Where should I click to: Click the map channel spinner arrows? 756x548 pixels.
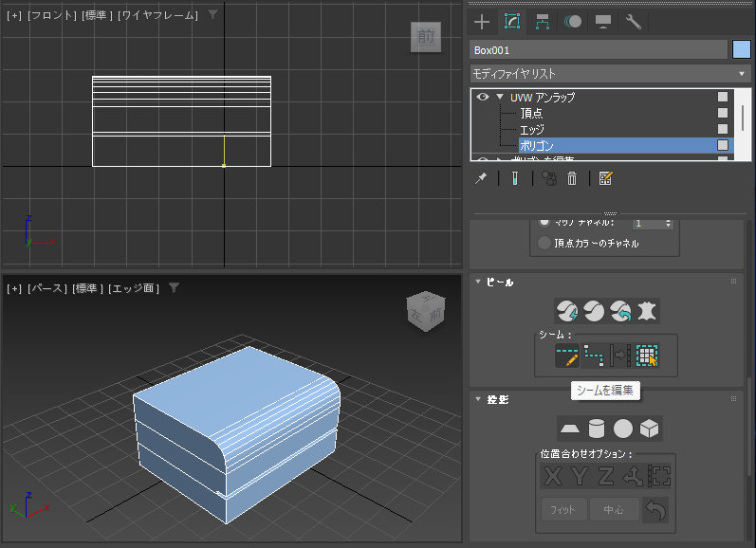[668, 224]
